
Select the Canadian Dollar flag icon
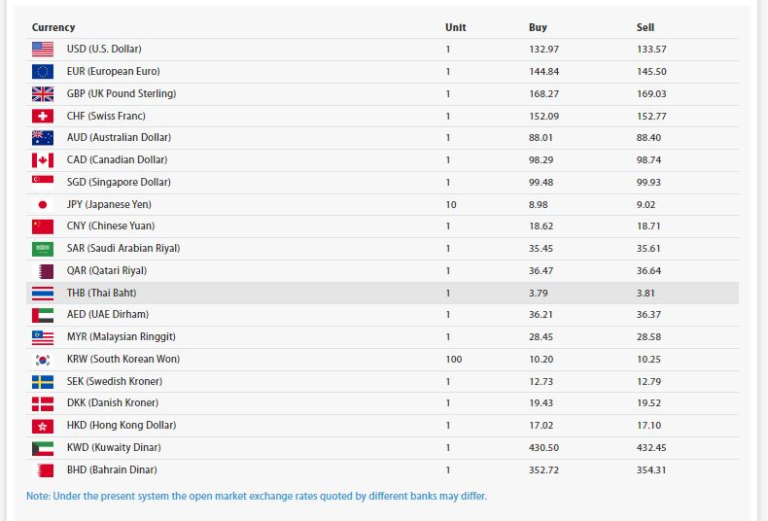42,160
